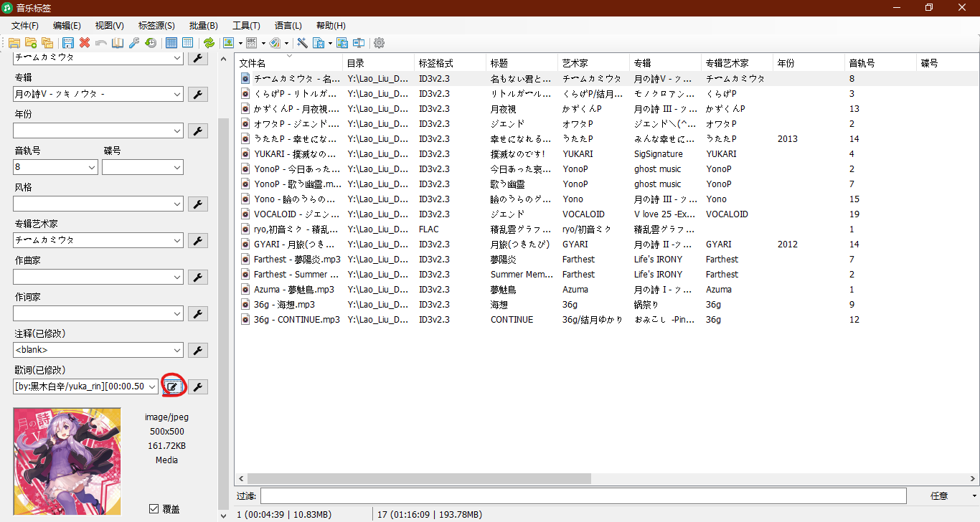This screenshot has width=980, height=522.
Task: Open the 任意 filter dropdown
Action: coord(974,495)
